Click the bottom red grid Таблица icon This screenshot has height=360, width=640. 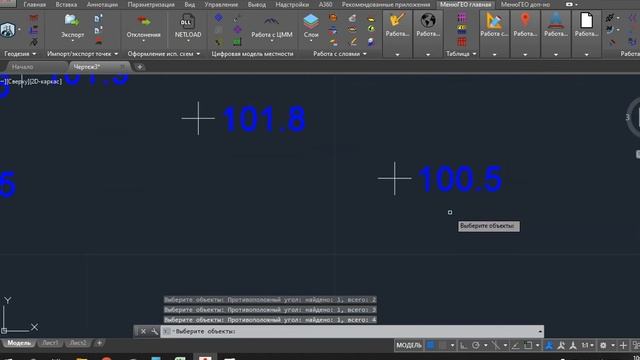pos(462,42)
